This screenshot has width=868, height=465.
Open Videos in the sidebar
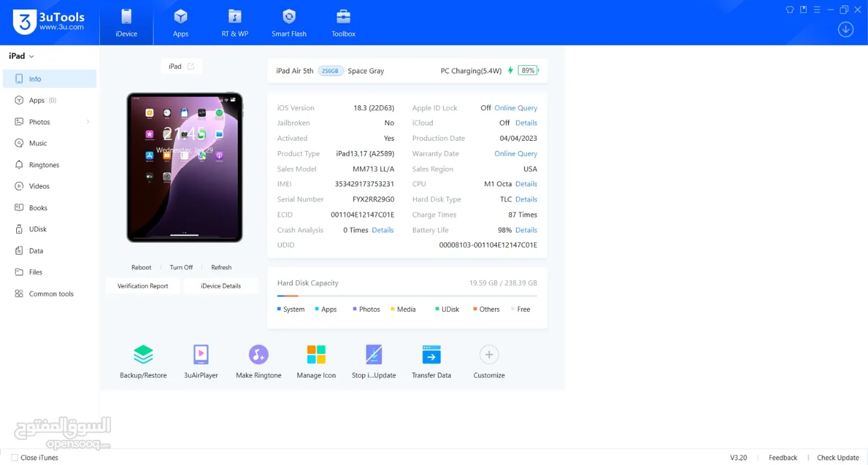pos(50,186)
